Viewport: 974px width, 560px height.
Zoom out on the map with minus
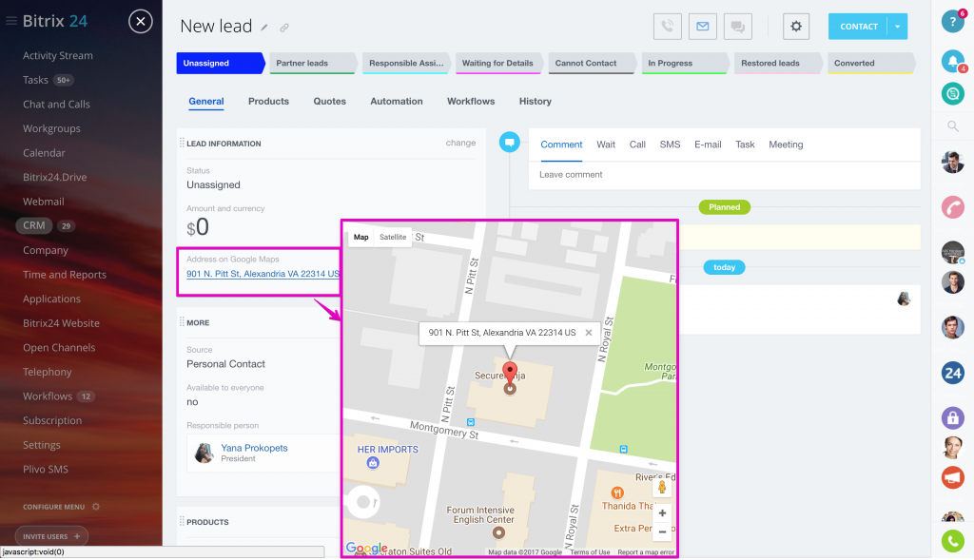coord(662,531)
